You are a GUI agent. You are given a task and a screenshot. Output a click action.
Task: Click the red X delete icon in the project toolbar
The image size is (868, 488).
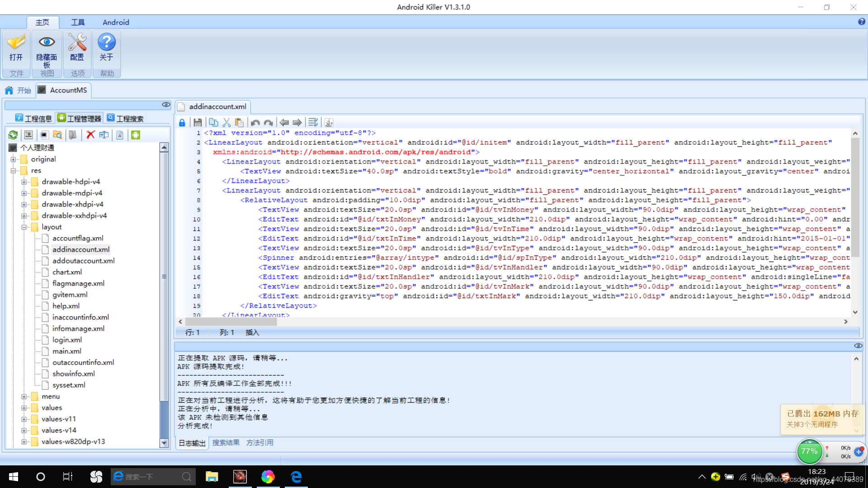(x=90, y=135)
